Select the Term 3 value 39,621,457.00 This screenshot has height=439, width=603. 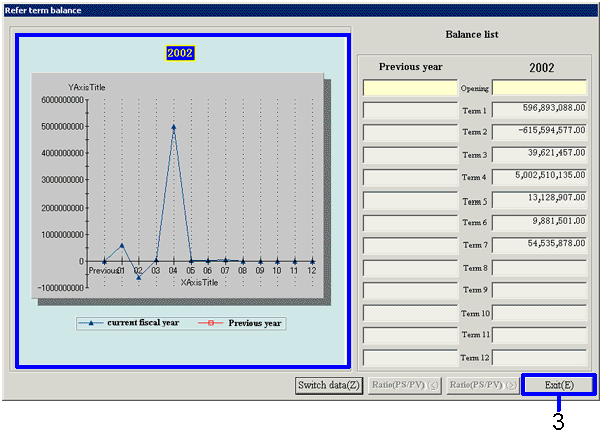coord(539,155)
